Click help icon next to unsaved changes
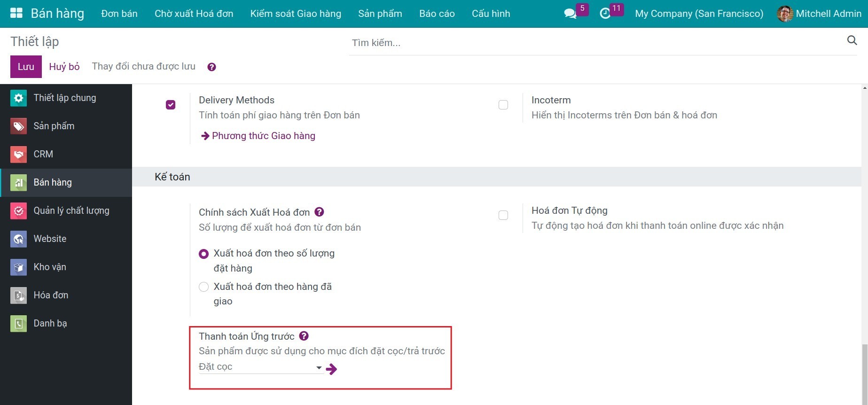 coord(211,67)
